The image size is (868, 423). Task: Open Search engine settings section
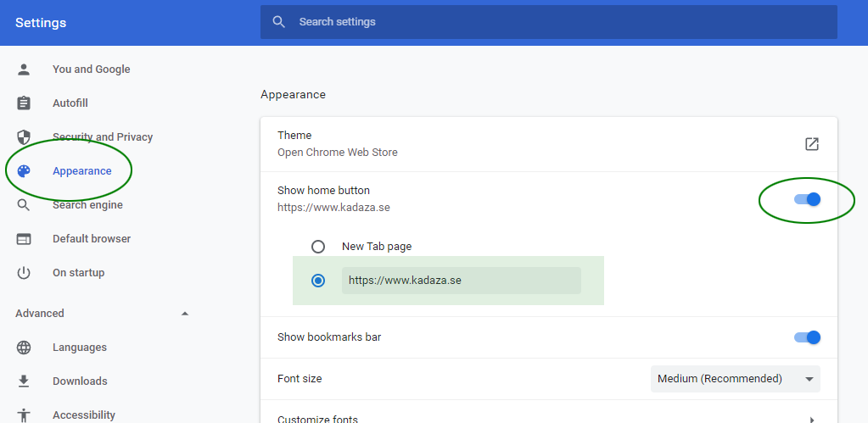tap(87, 205)
